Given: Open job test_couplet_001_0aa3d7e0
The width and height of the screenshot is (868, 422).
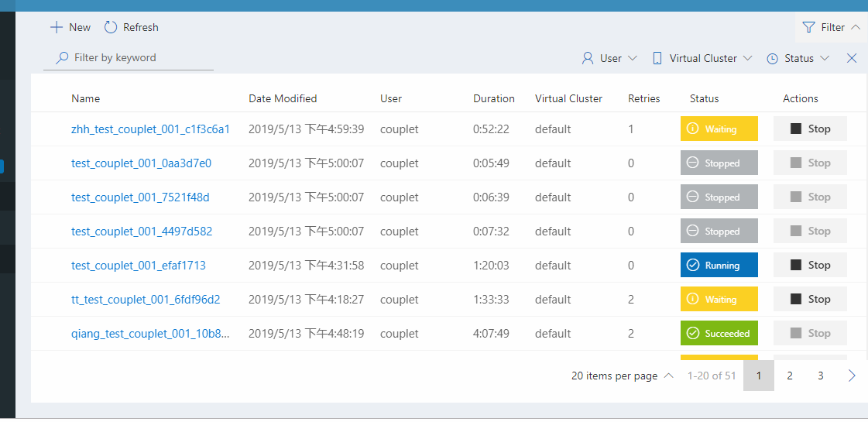Looking at the screenshot, I should coord(141,163).
